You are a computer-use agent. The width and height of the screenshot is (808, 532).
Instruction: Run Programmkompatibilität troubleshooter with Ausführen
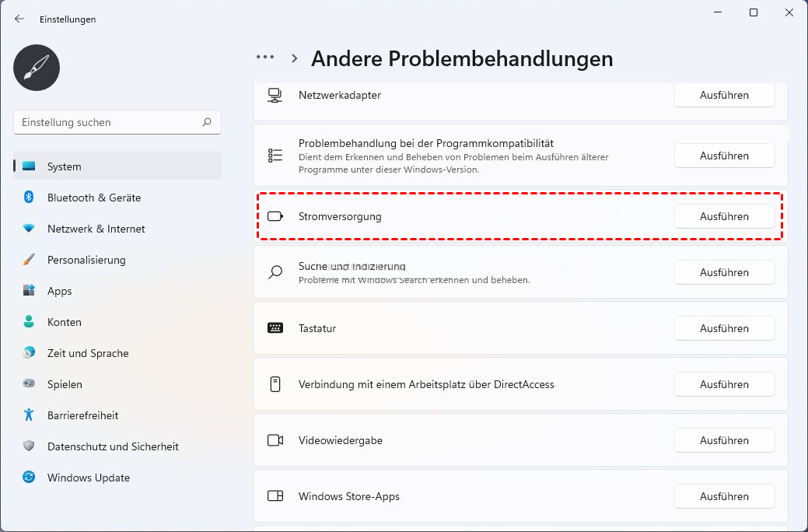(724, 156)
